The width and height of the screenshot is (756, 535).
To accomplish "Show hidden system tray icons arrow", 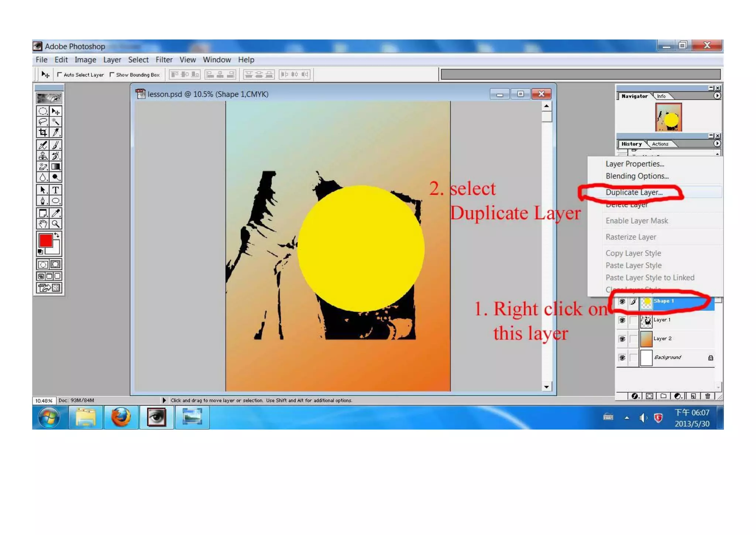I will pyautogui.click(x=627, y=418).
